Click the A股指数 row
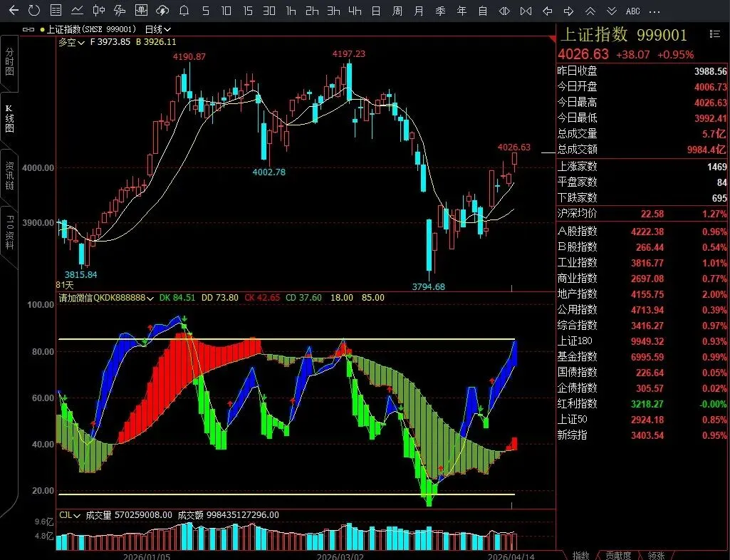Viewport: 730px width, 560px height. (x=642, y=232)
